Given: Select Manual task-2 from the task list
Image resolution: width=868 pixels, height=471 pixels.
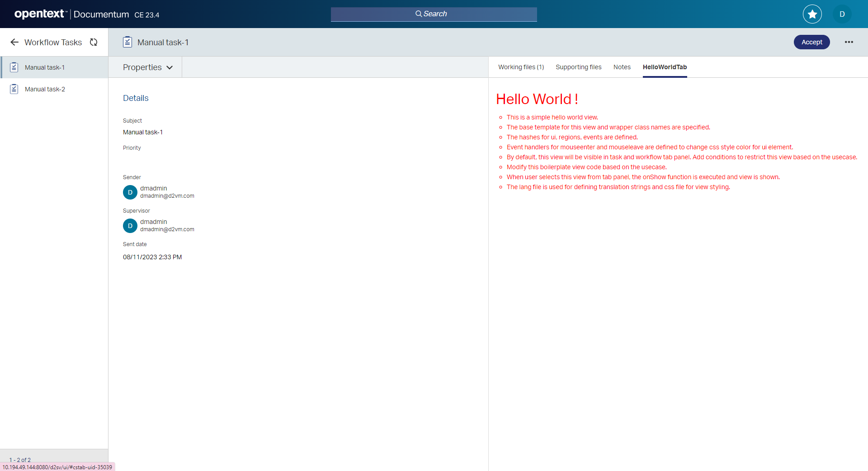Looking at the screenshot, I should pos(44,89).
